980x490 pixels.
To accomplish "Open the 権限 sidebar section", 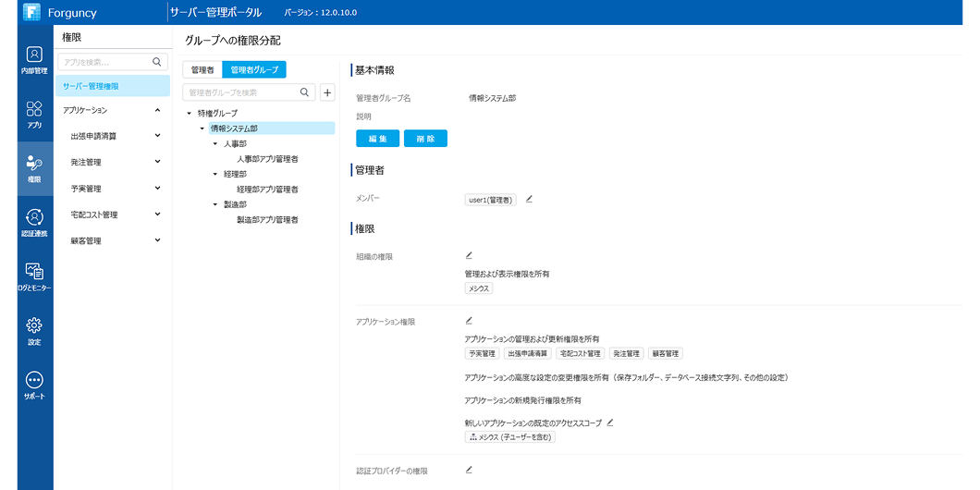I will click(35, 169).
